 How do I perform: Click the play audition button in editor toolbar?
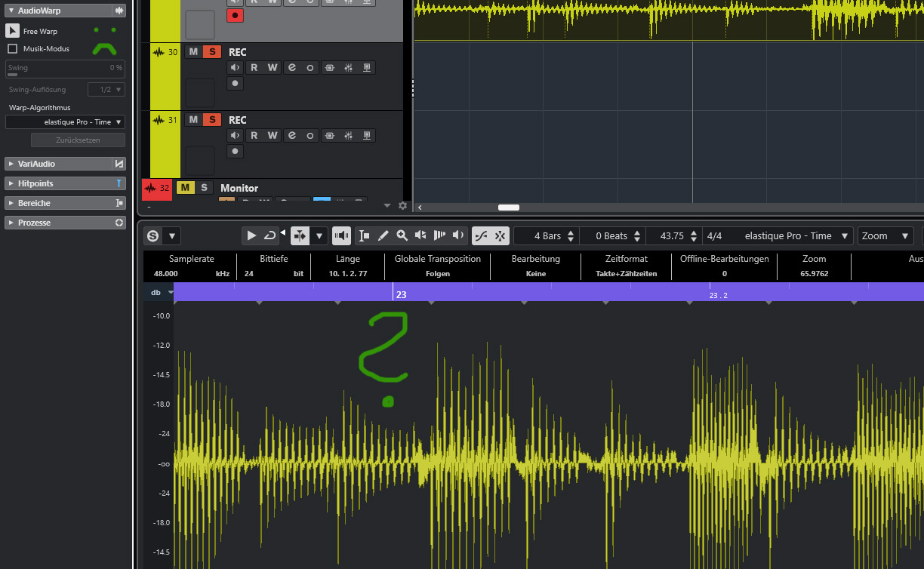(251, 236)
